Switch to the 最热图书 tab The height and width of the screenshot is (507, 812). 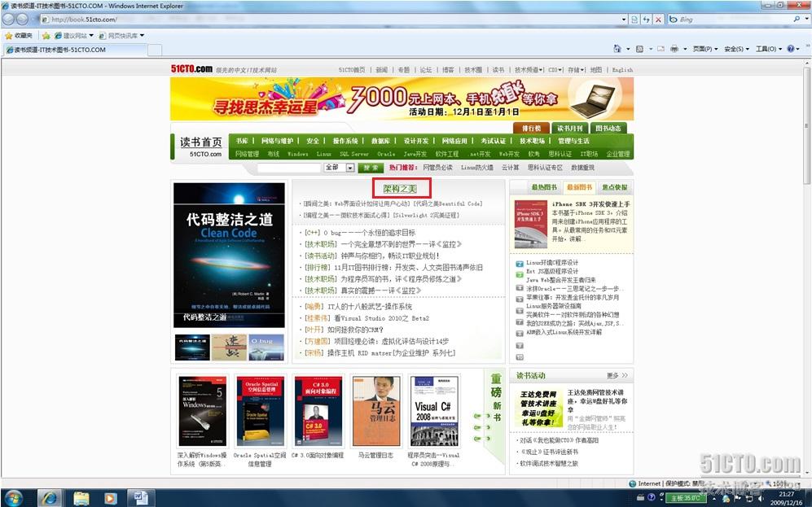544,186
